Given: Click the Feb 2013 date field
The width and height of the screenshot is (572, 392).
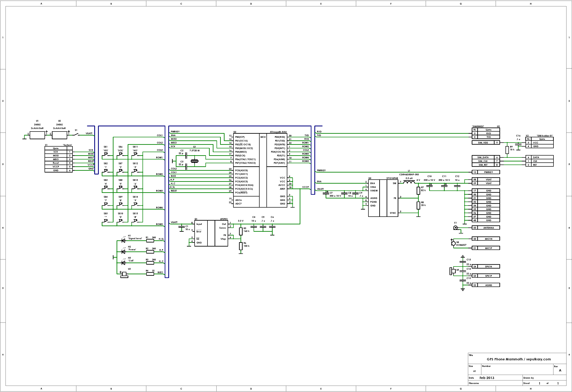Looking at the screenshot, I should (x=487, y=378).
